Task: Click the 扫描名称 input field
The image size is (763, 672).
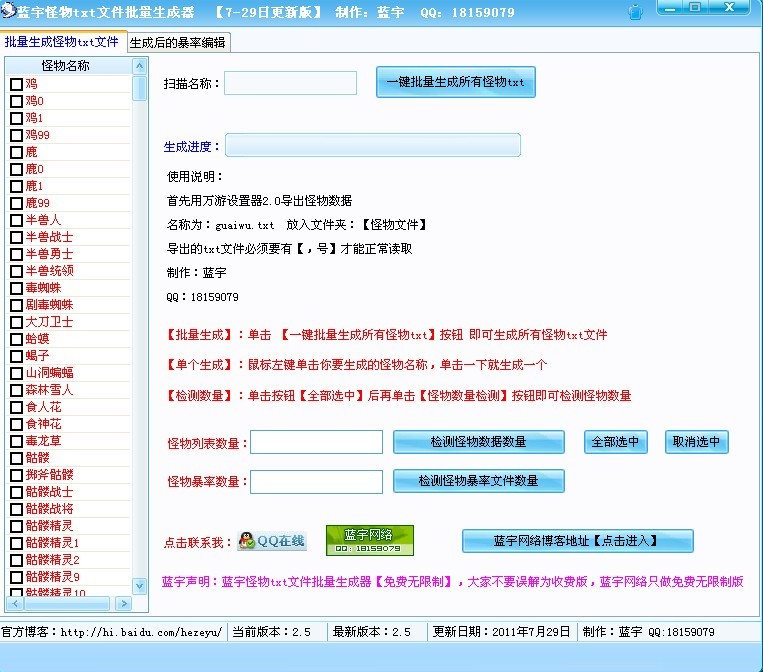Action: [x=290, y=83]
